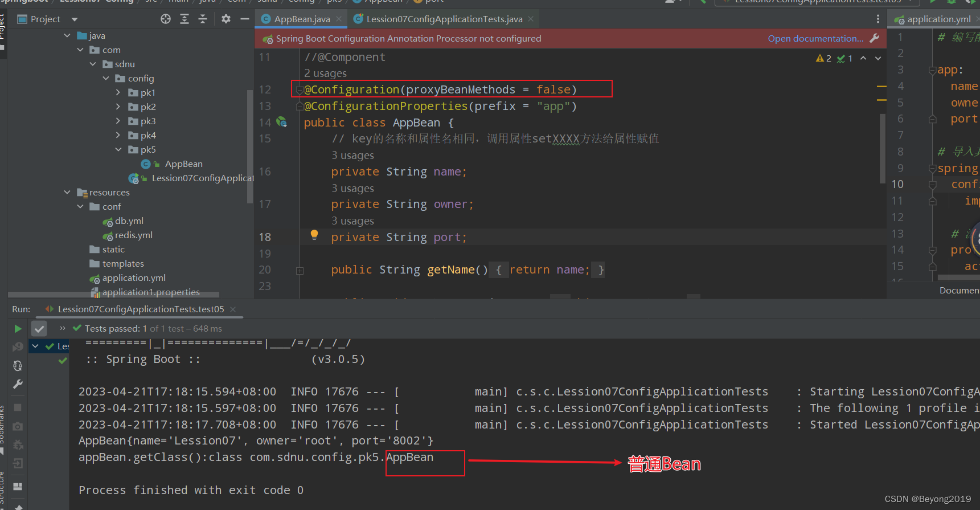
Task: Click the Select Opened File locate icon
Action: pyautogui.click(x=166, y=19)
